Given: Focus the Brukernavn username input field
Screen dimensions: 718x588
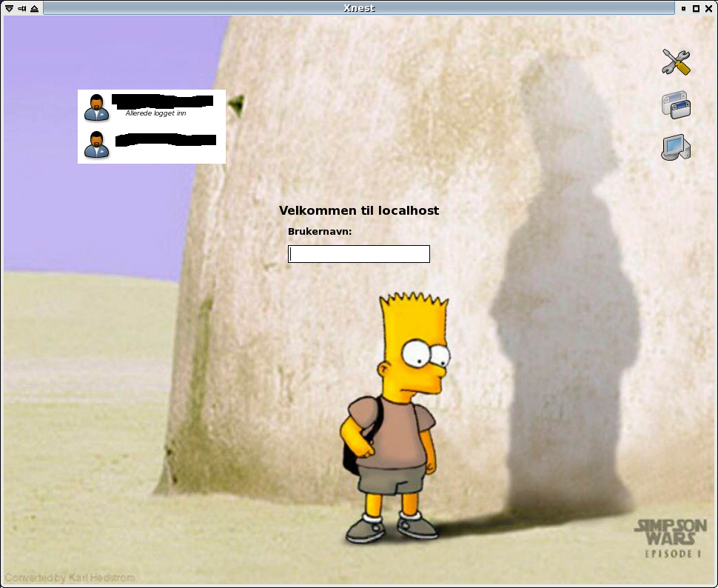Looking at the screenshot, I should (x=358, y=254).
